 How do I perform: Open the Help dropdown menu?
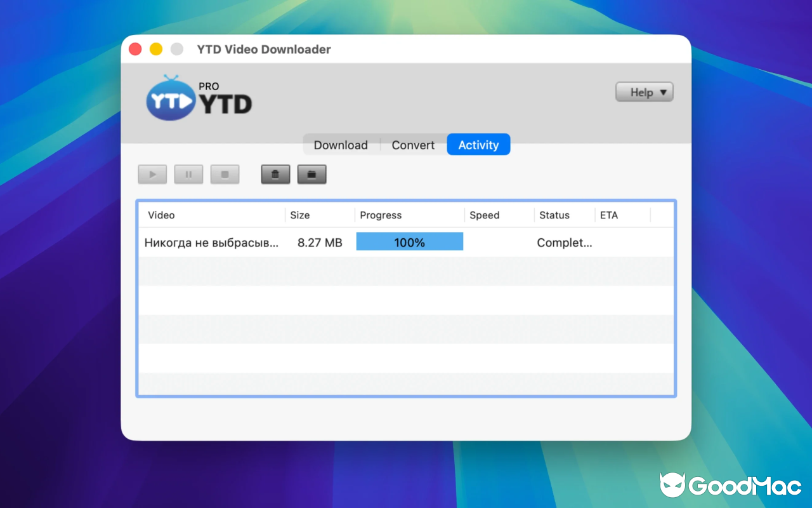[x=644, y=91]
